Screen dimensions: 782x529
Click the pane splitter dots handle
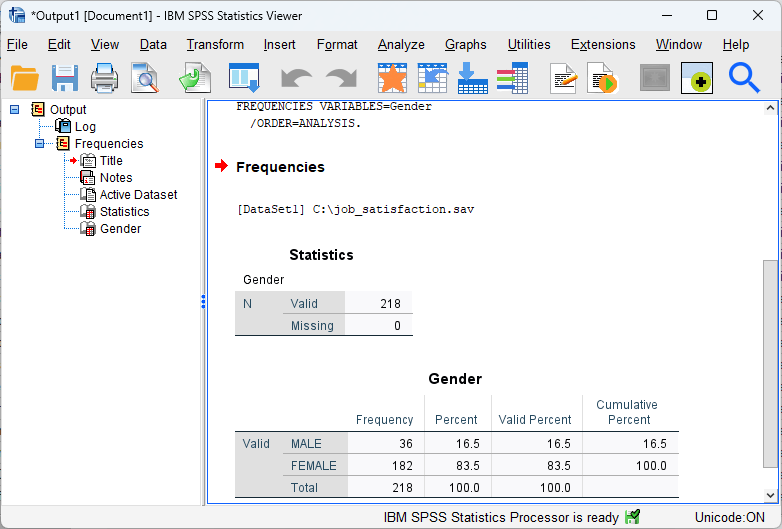point(203,302)
